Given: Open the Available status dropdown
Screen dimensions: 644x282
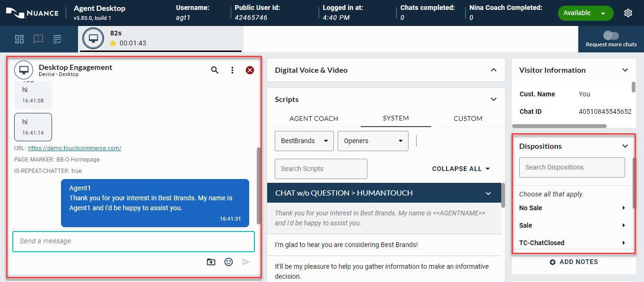Looking at the screenshot, I should 585,13.
